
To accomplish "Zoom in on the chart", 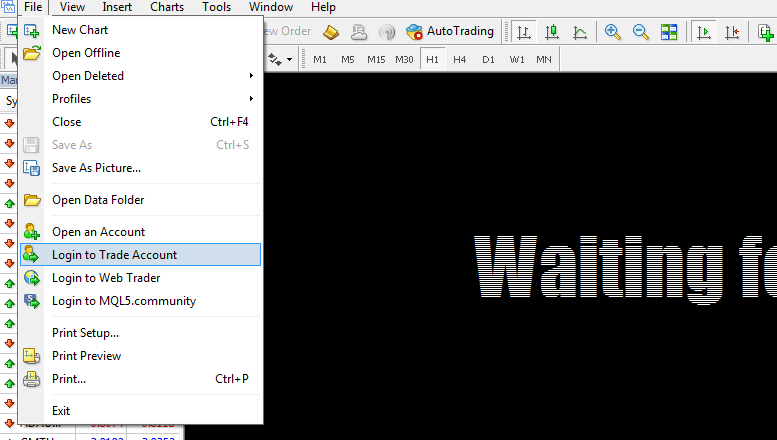I will (x=612, y=32).
